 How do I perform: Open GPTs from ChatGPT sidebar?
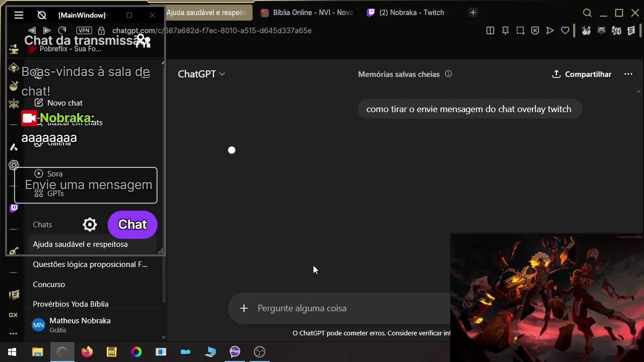click(48, 193)
